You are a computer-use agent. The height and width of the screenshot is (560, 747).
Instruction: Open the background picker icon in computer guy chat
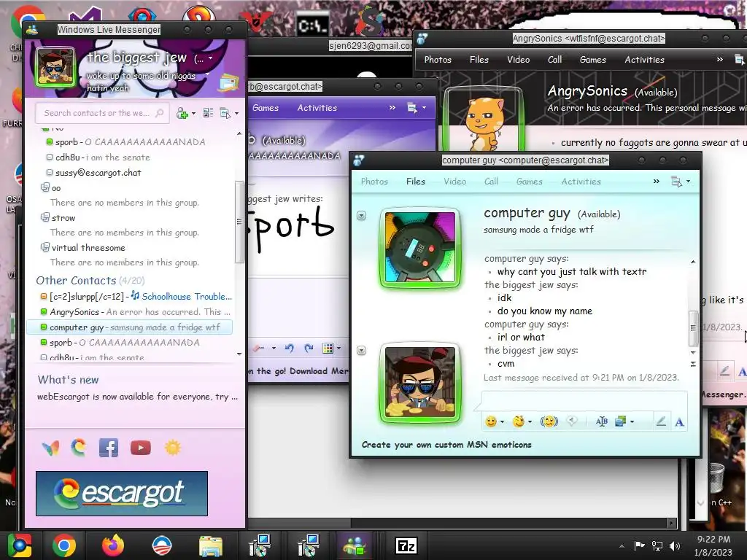(x=621, y=421)
